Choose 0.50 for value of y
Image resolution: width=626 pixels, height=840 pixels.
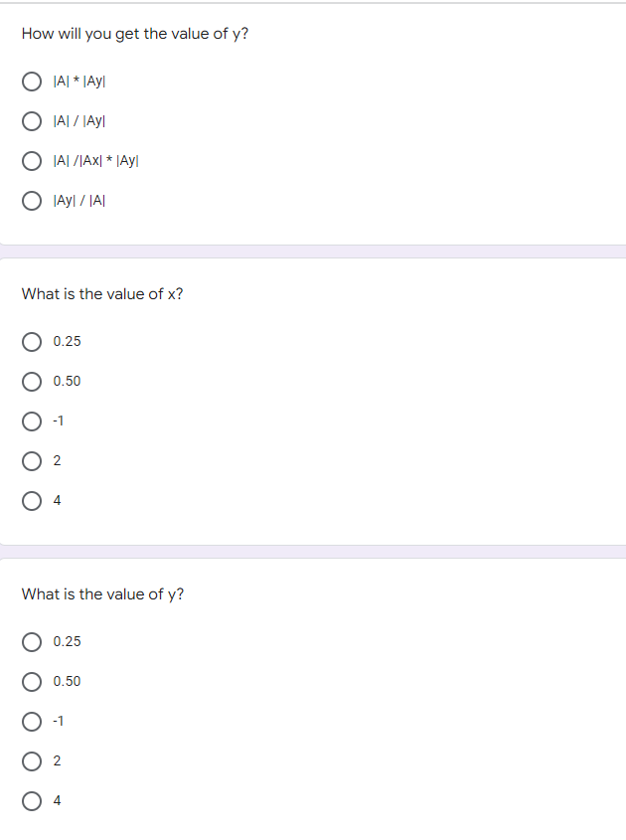tap(32, 682)
